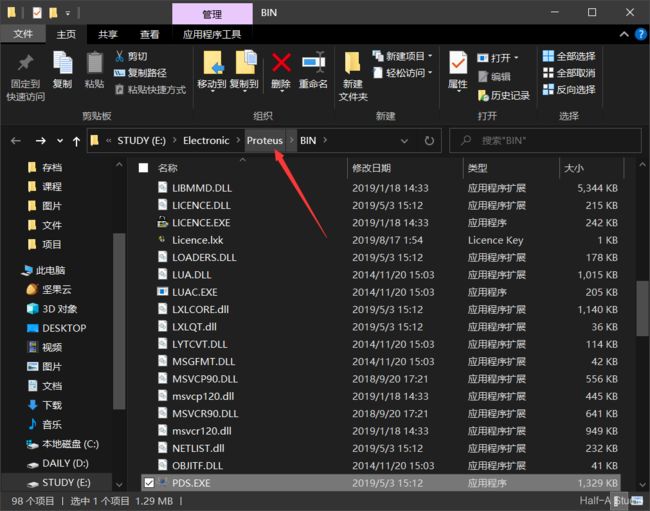The width and height of the screenshot is (650, 511).
Task: Click the quick access Properties icon in title bar
Action: pyautogui.click(x=37, y=13)
